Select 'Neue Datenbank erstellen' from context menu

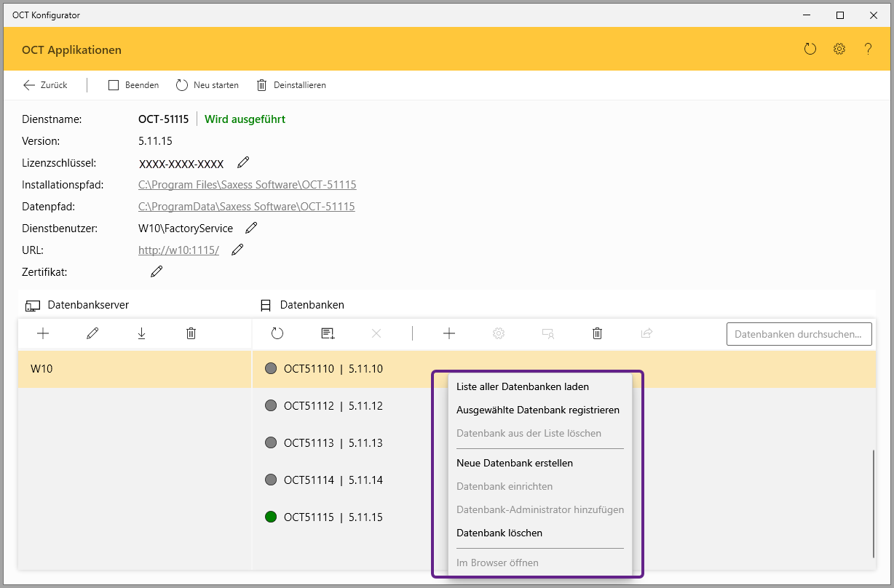click(515, 463)
